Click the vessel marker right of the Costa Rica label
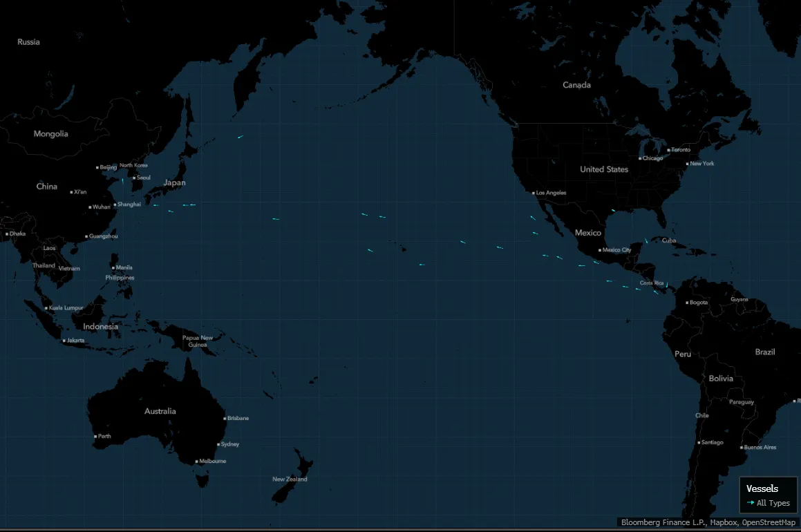801x532 pixels. 667,285
